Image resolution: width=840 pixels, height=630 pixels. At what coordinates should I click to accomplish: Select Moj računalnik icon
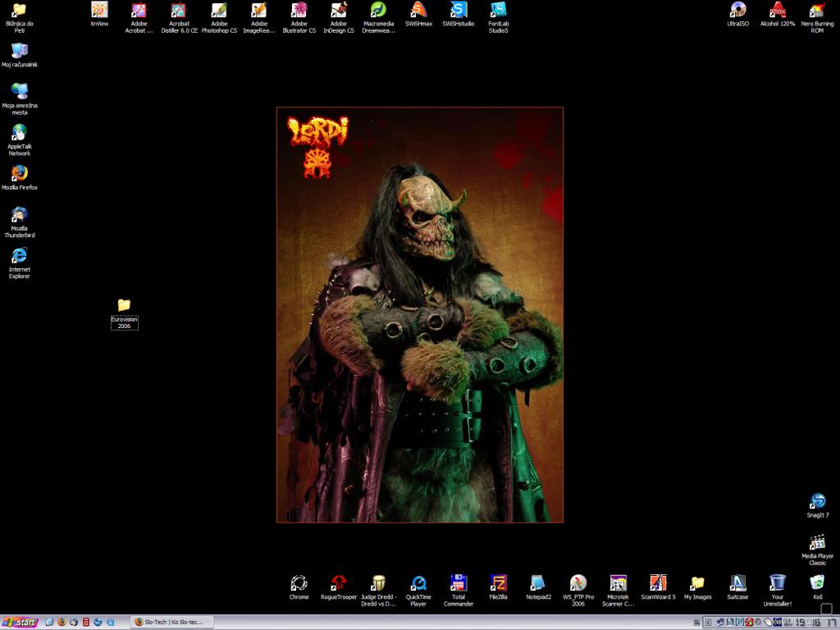20,55
